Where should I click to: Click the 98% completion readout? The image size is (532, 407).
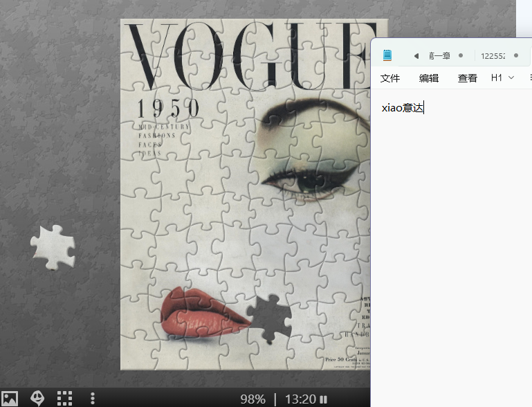[253, 399]
